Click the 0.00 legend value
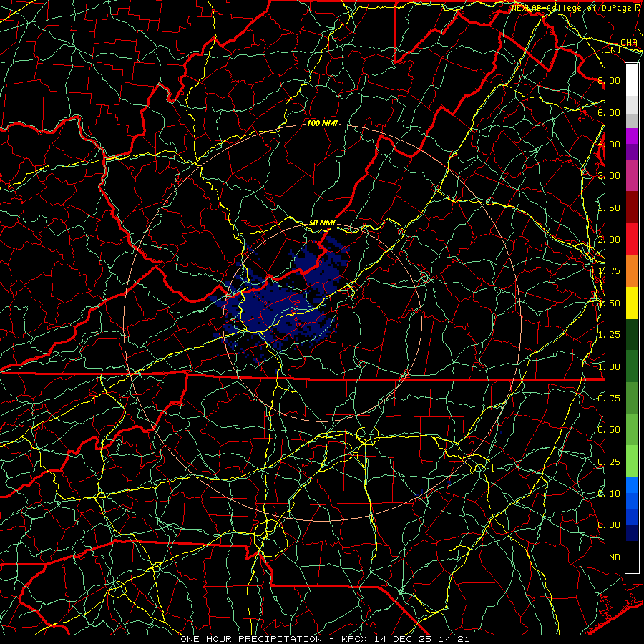This screenshot has width=644, height=644. pyautogui.click(x=609, y=525)
